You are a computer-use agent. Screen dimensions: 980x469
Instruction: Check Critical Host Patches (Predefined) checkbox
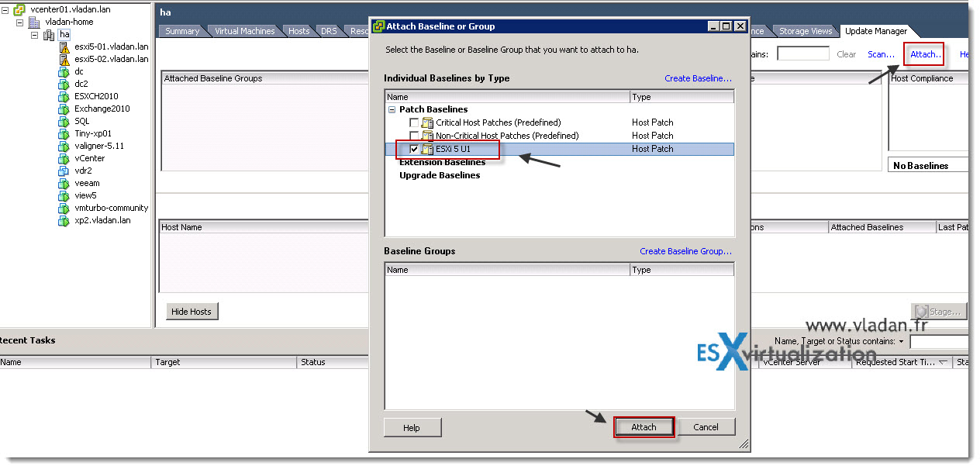[414, 122]
